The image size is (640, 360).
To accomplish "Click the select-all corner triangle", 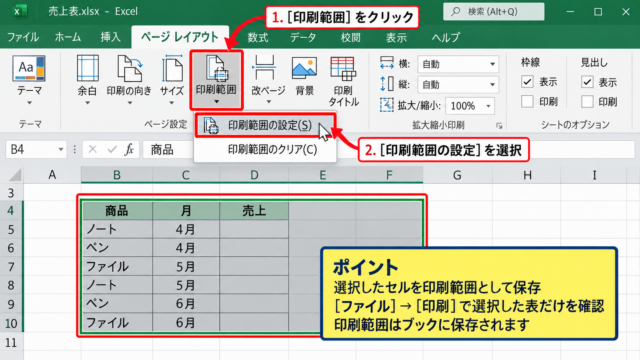I will [15, 175].
